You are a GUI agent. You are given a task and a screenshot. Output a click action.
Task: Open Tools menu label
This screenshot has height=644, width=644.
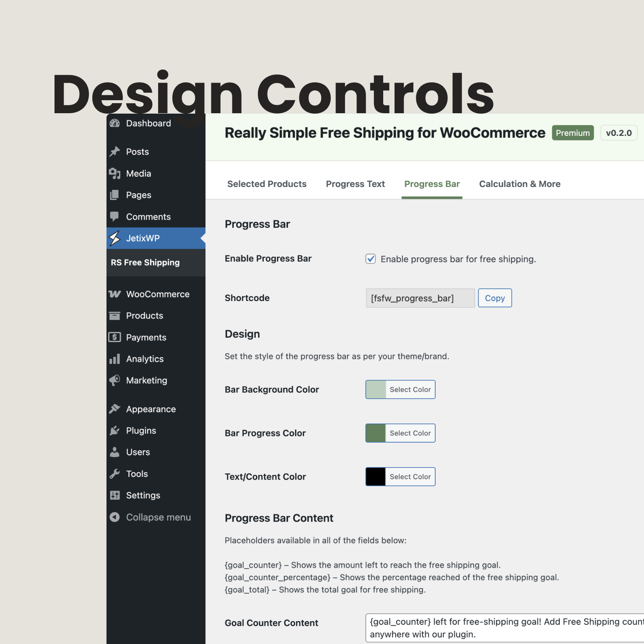(x=137, y=474)
